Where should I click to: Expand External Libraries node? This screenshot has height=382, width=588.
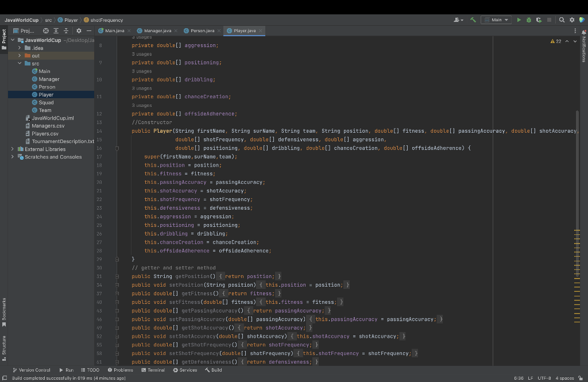13,148
